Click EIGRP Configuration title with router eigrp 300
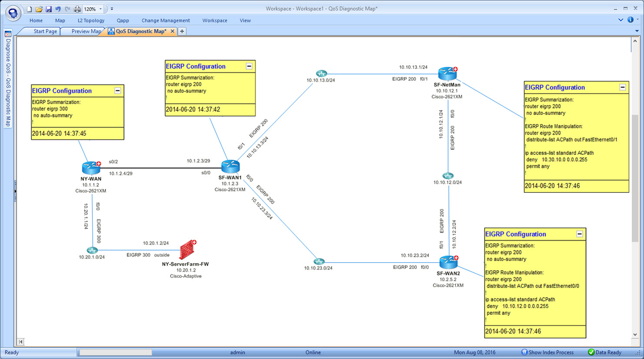644x359 pixels. click(62, 91)
